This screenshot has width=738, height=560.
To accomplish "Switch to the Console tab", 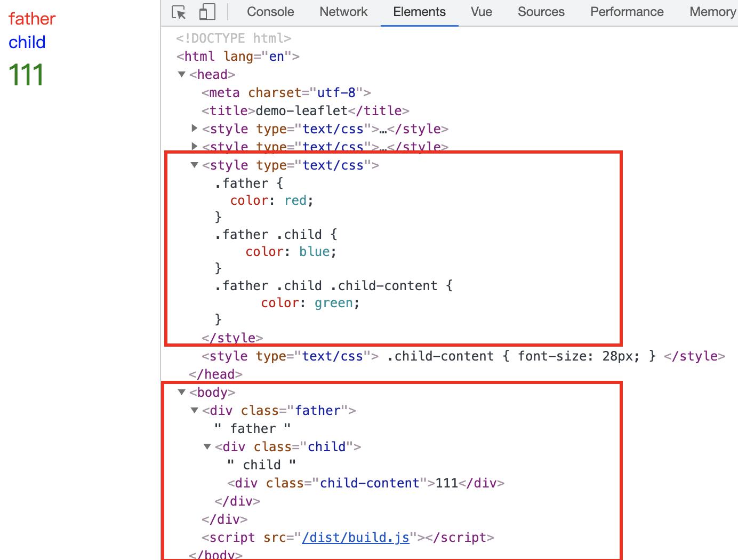I will pyautogui.click(x=270, y=12).
